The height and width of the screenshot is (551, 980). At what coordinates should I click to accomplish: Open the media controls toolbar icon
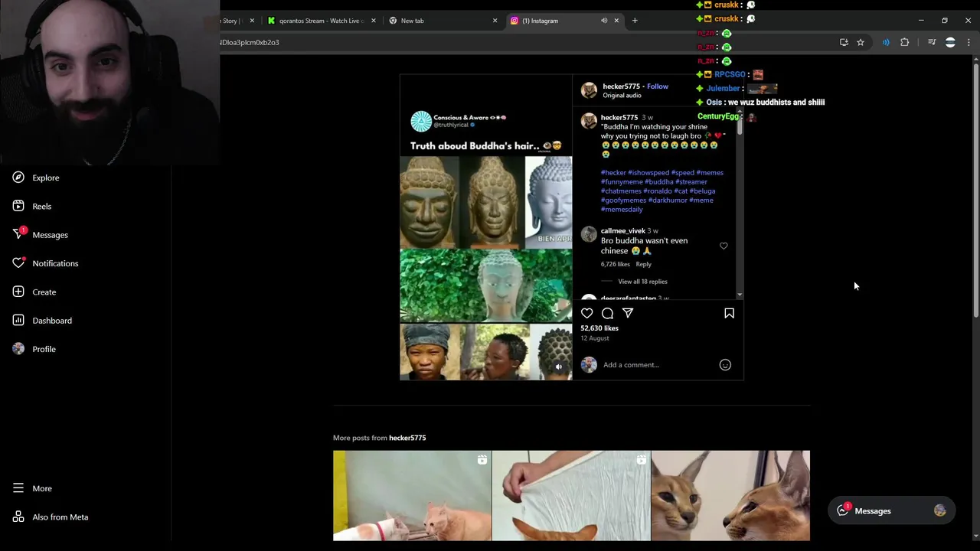click(x=932, y=42)
